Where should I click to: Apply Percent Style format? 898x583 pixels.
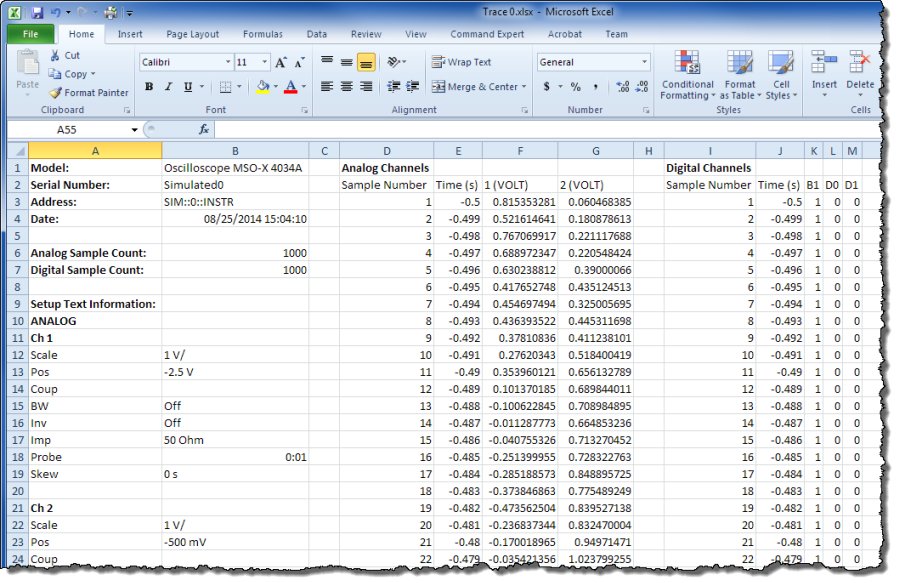pos(576,86)
